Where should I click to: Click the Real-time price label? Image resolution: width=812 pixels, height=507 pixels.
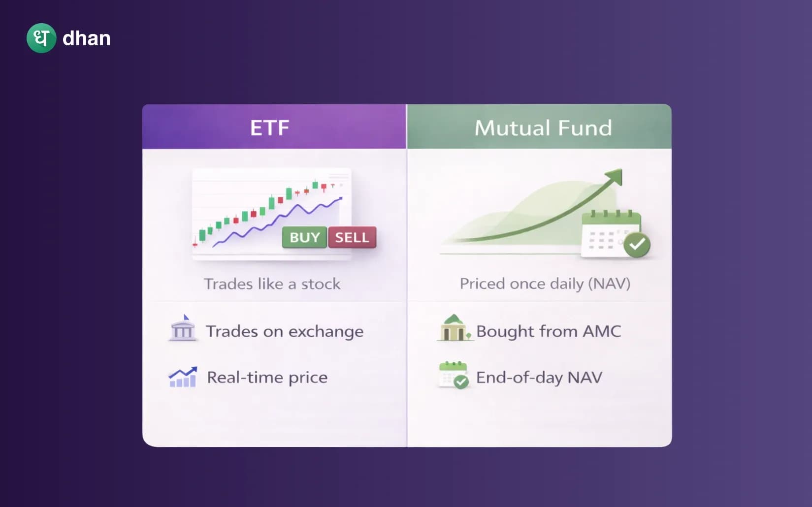tap(267, 378)
